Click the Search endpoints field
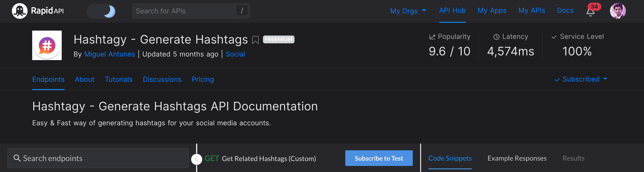The height and width of the screenshot is (172, 644). tap(98, 158)
